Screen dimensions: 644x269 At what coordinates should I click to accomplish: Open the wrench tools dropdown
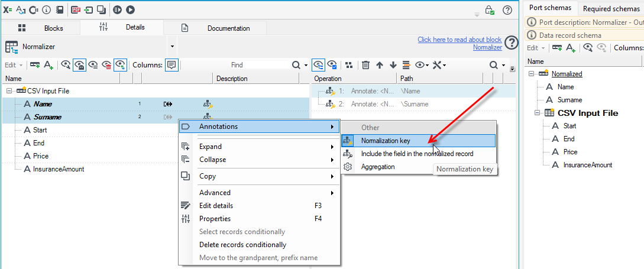439,65
